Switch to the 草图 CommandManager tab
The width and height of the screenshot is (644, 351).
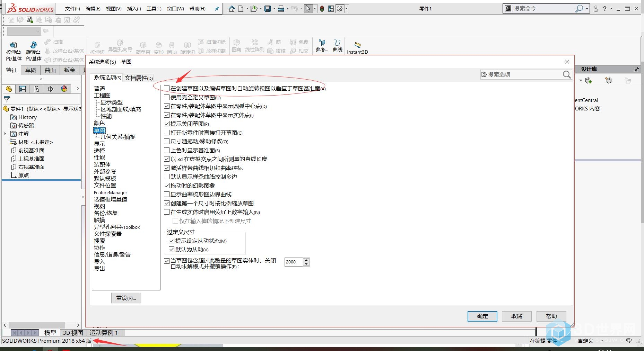31,70
